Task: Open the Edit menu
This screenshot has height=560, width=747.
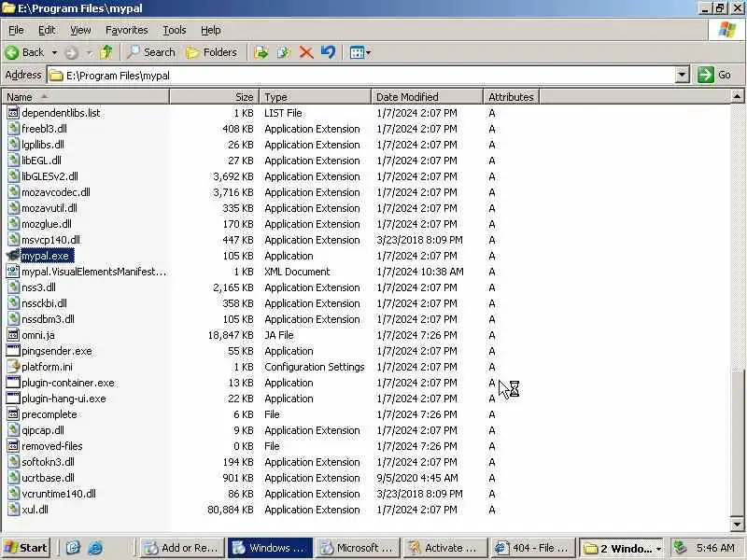Action: point(47,30)
